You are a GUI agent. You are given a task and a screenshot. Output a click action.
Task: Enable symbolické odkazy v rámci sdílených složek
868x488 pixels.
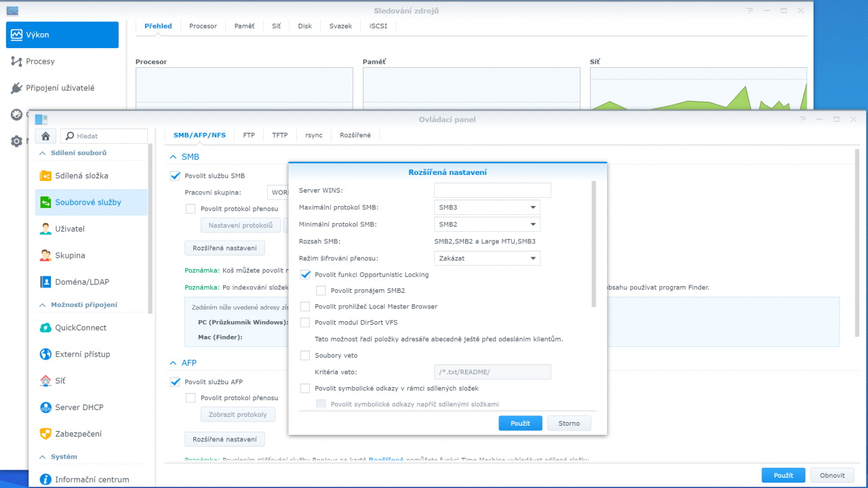coord(305,388)
